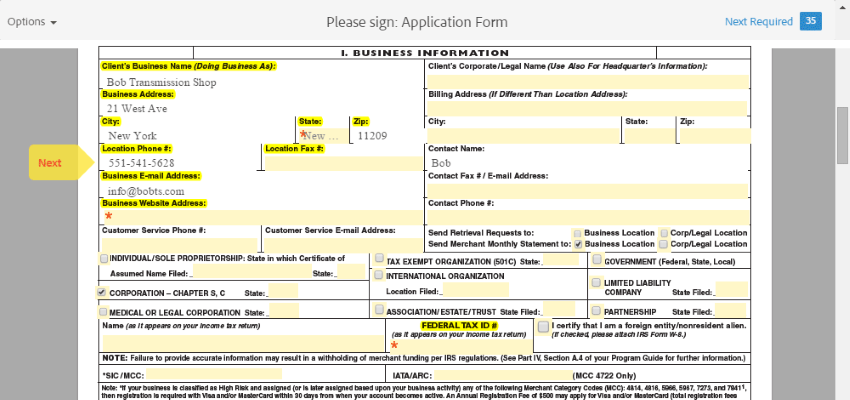Edit the Location Phone # field
The image size is (850, 400).
coord(180,163)
